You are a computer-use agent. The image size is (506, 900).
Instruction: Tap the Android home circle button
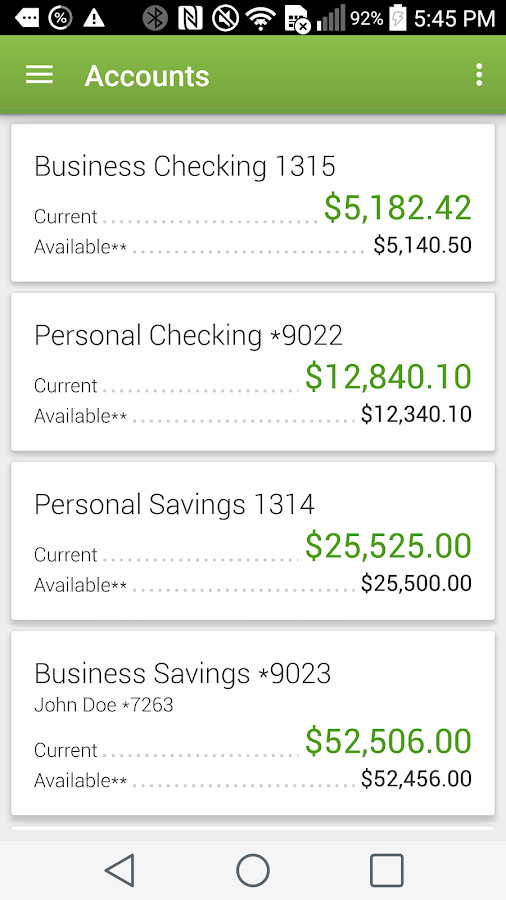pyautogui.click(x=253, y=870)
